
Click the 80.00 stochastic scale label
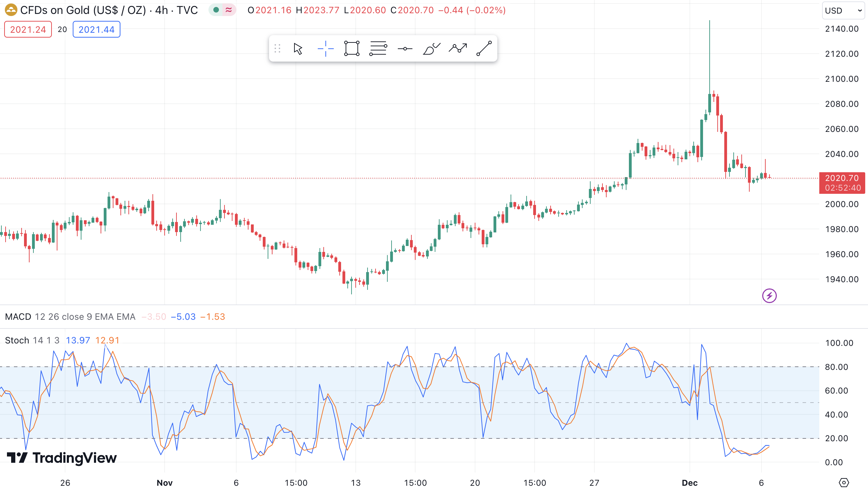(836, 367)
